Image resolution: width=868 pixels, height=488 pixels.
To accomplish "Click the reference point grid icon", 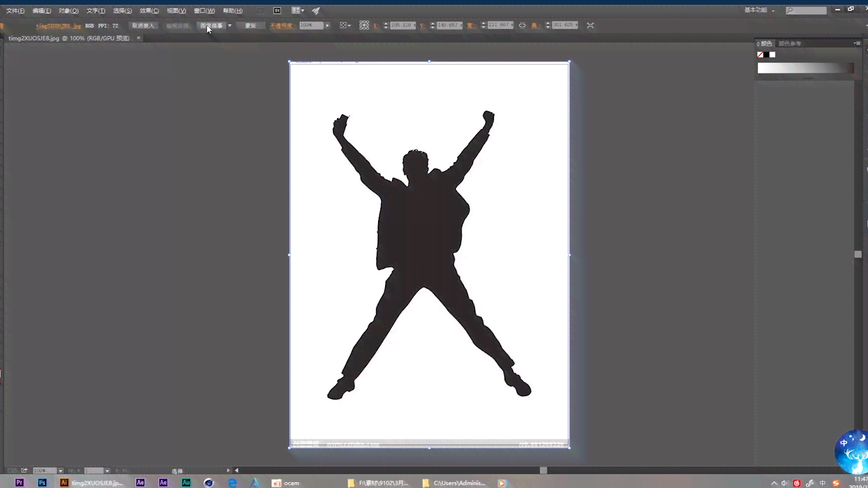I will click(364, 26).
